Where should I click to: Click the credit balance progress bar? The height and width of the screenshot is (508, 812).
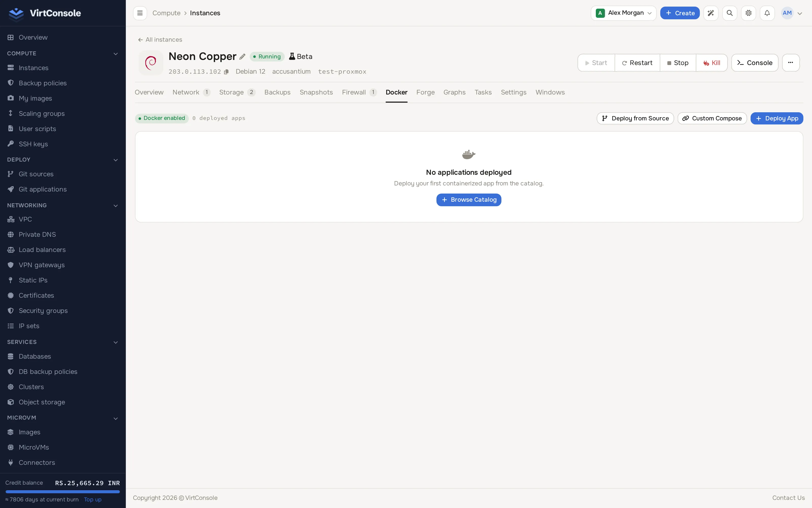point(62,491)
